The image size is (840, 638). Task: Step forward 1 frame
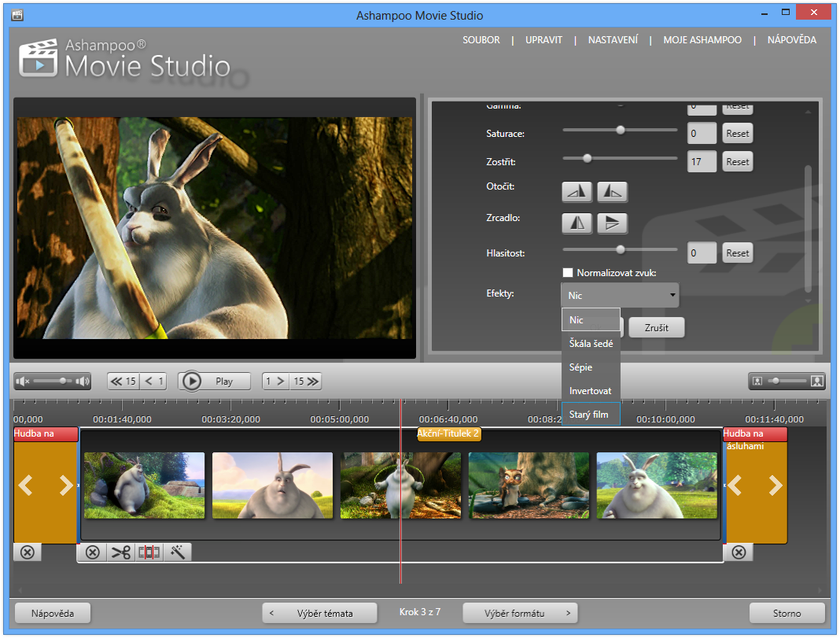coord(275,382)
